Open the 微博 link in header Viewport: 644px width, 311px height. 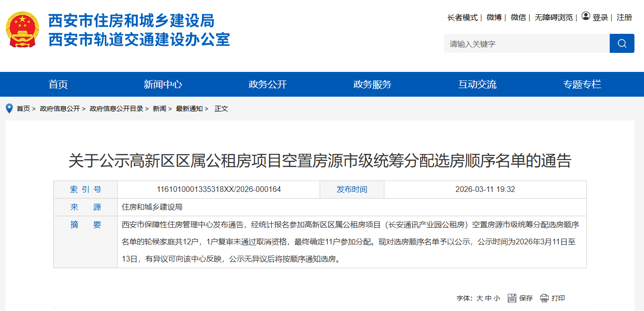(494, 18)
